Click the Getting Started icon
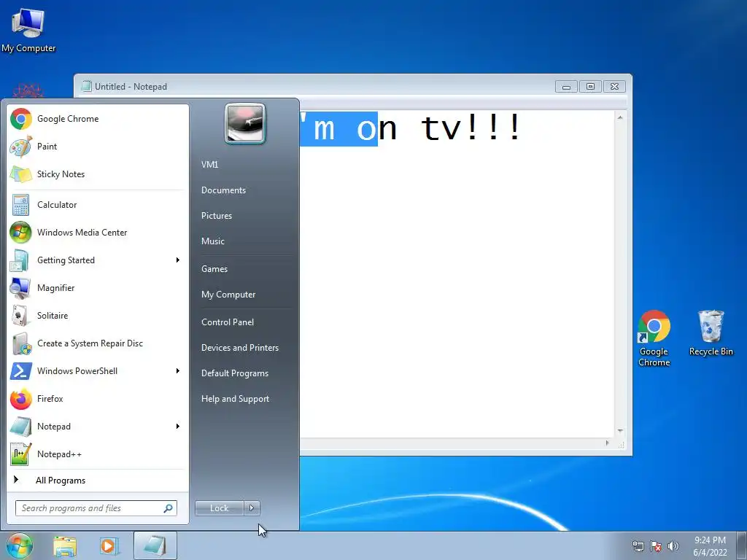The height and width of the screenshot is (560, 747). pyautogui.click(x=20, y=260)
